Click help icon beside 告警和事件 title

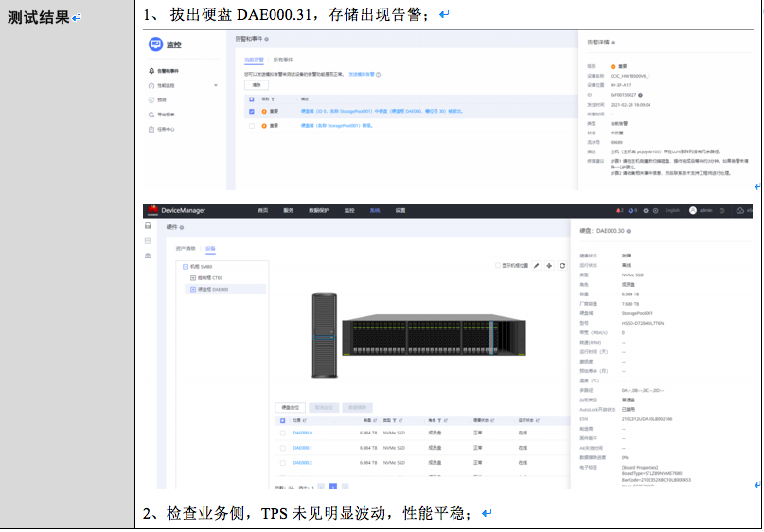tap(267, 39)
